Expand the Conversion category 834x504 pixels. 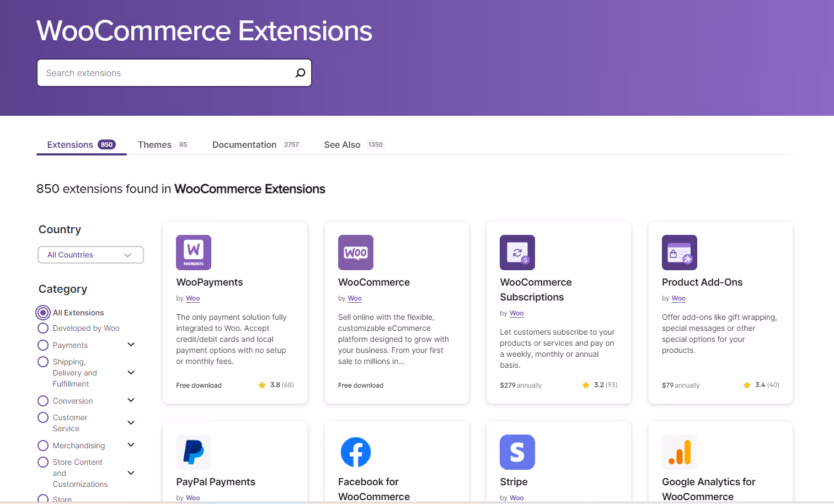tap(131, 400)
